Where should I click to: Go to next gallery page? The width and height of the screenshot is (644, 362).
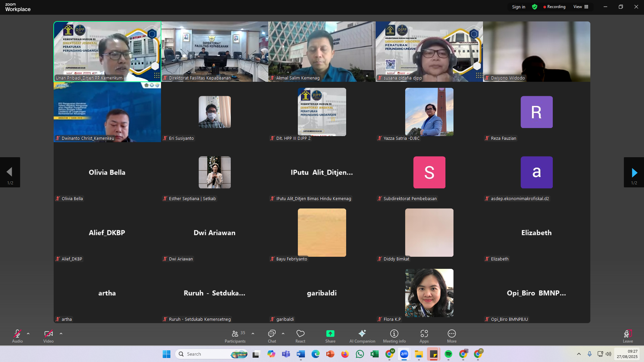(634, 173)
